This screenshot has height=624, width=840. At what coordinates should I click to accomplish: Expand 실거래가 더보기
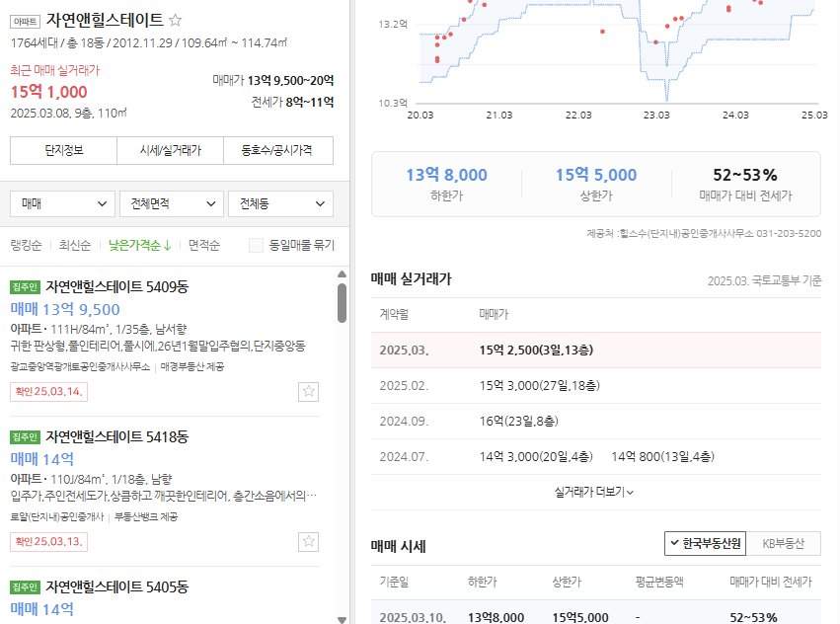[x=593, y=492]
